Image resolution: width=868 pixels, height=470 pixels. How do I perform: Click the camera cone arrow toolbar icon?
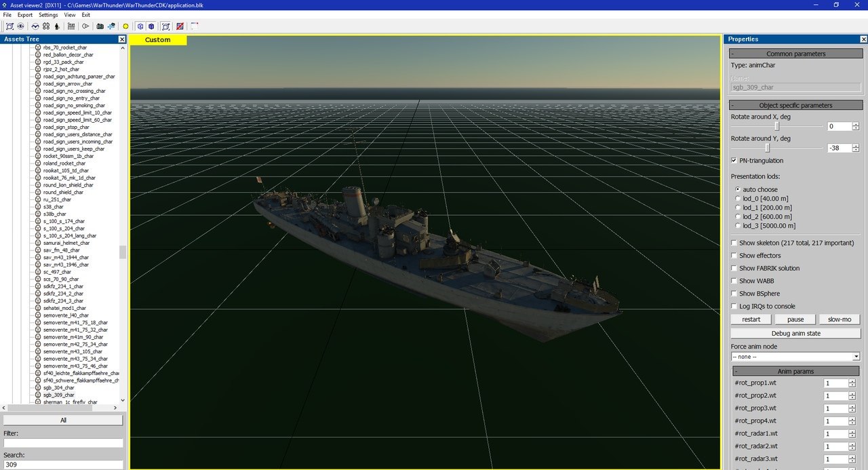(85, 26)
